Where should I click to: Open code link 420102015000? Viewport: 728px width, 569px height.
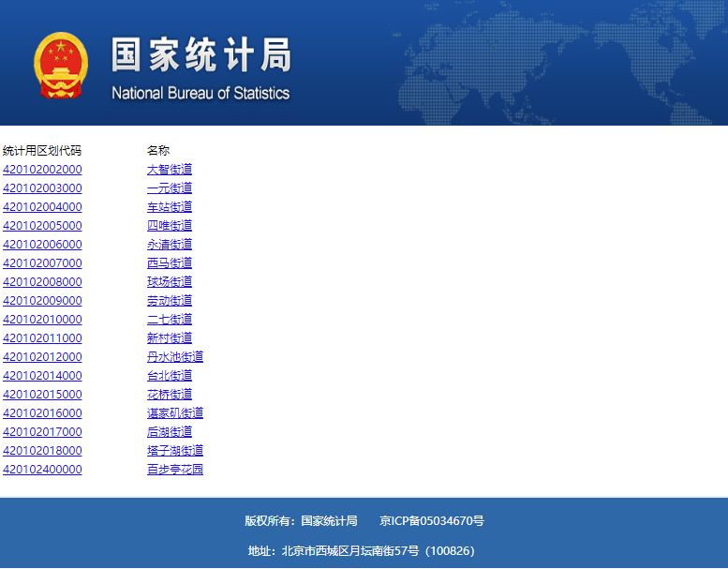coord(42,395)
